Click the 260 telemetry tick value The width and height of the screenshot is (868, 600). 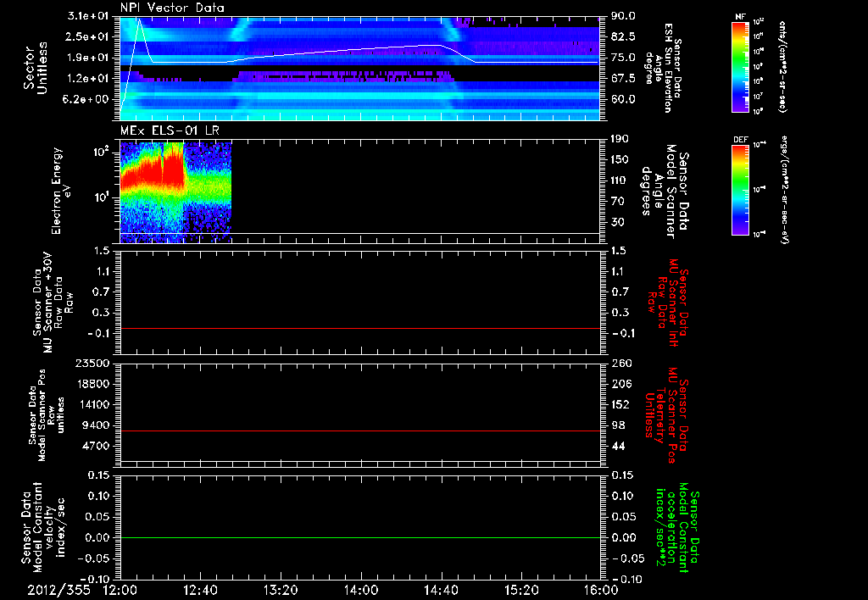[x=620, y=363]
